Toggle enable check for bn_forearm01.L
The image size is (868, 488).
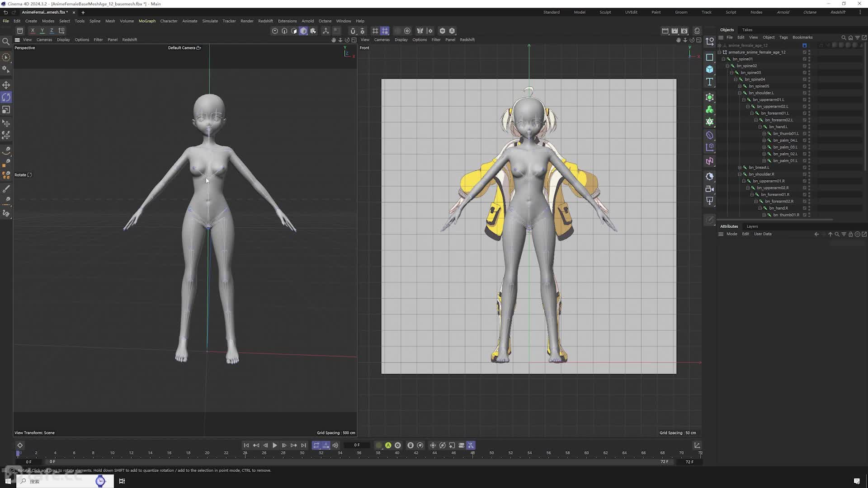(x=805, y=113)
